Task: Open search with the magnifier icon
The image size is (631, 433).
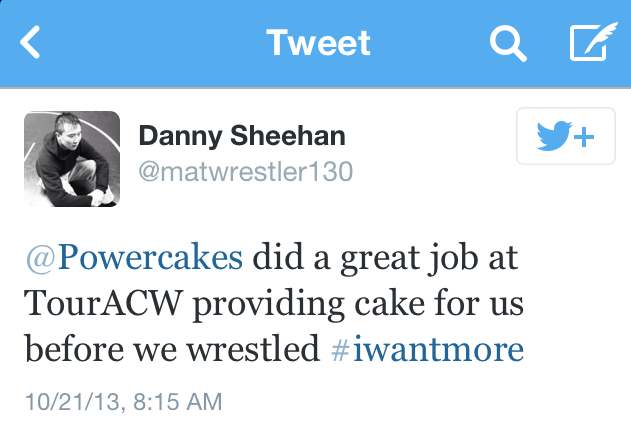Action: [508, 42]
